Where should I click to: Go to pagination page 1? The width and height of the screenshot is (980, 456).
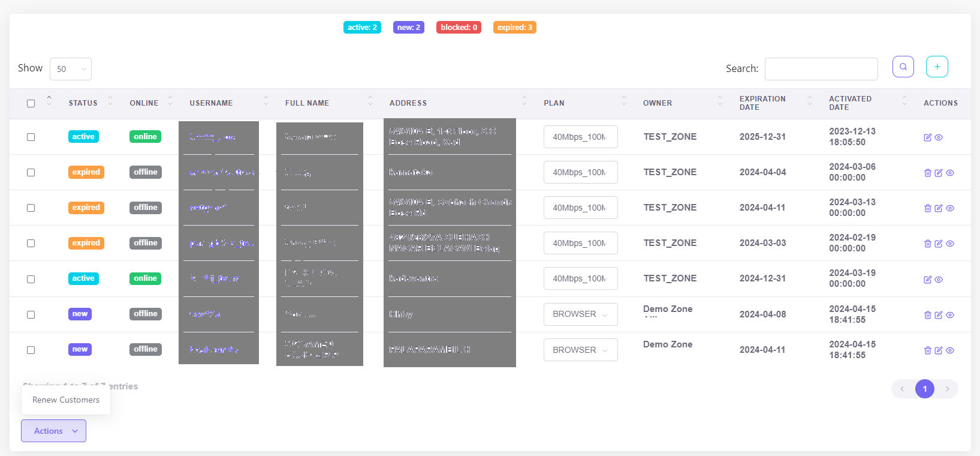[924, 389]
